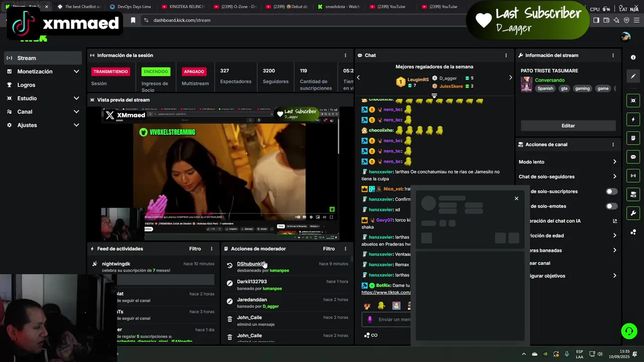Switch to the KINGTEKA RELINCH browser tab

point(182,7)
